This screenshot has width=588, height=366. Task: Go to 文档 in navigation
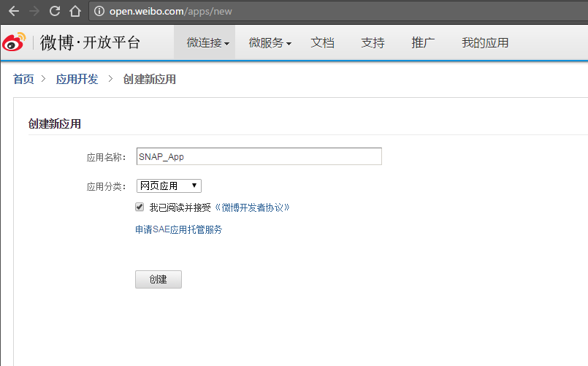[323, 43]
